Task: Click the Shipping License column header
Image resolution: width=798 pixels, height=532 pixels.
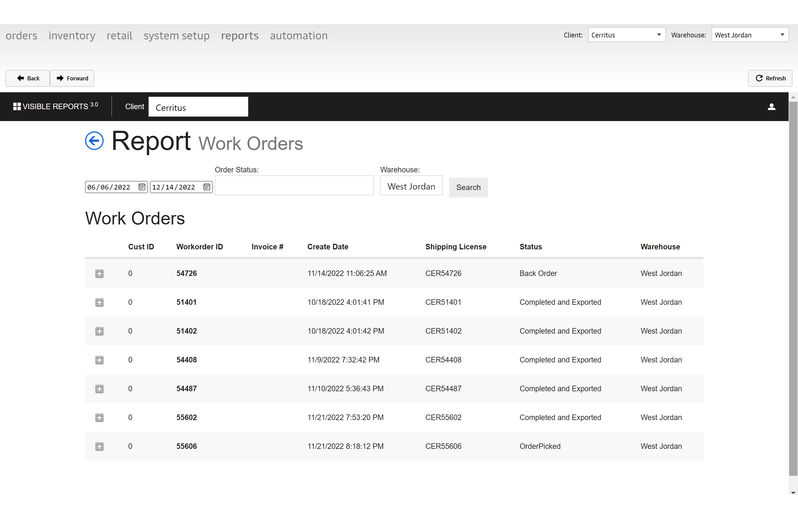Action: point(456,247)
